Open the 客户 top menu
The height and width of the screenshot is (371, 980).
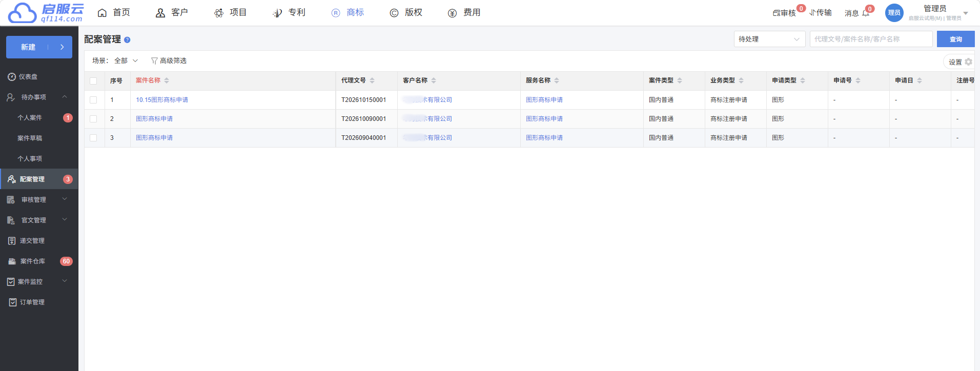172,13
